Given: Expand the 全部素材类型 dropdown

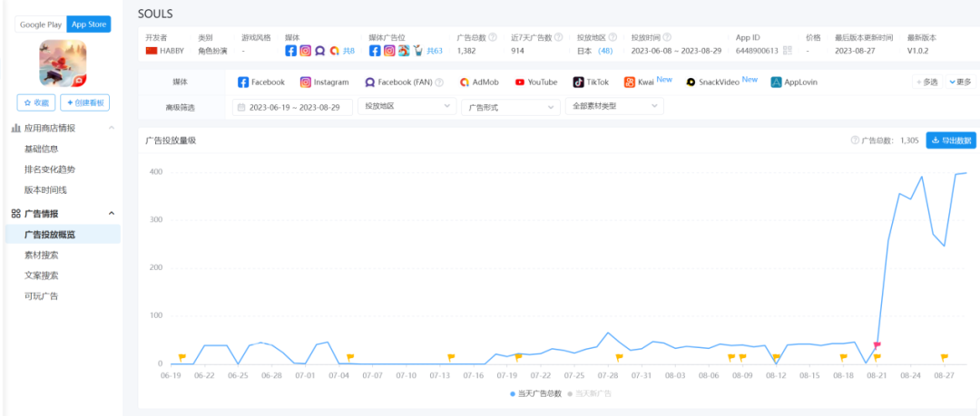Looking at the screenshot, I should click(614, 107).
